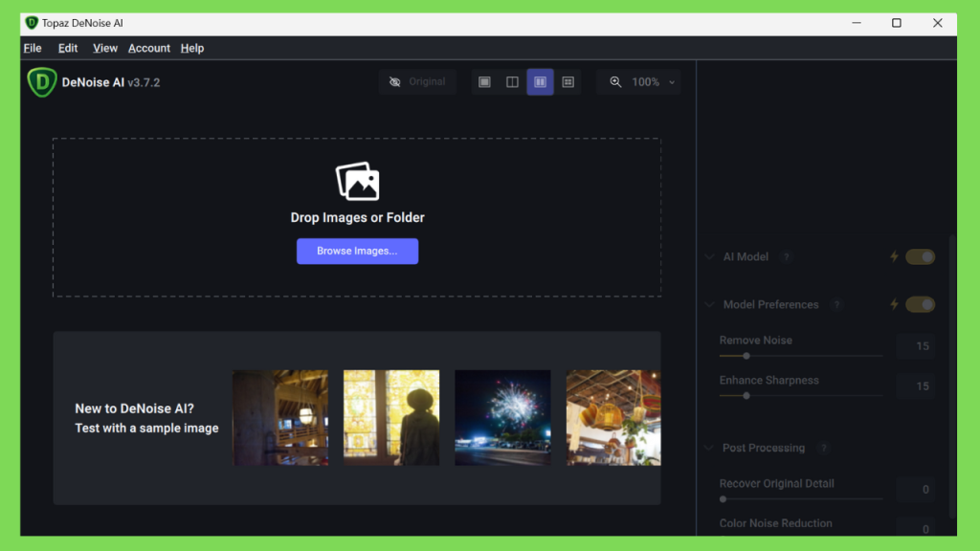Collapse the Model Preferences section
This screenshot has height=551, width=980.
[709, 305]
